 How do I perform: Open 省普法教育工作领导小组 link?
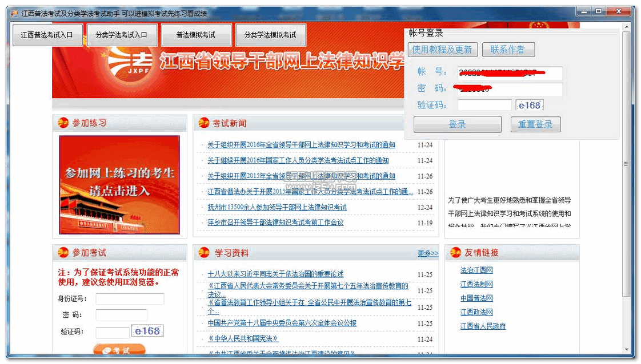310,306
